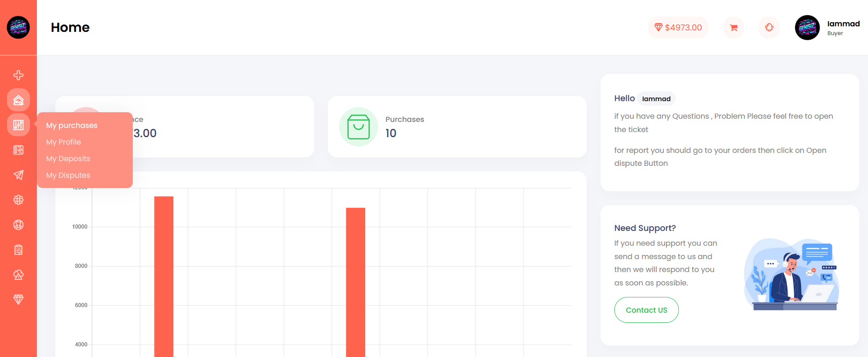868x357 pixels.
Task: Click the green shopping bag Purchases icon
Action: pos(359,127)
